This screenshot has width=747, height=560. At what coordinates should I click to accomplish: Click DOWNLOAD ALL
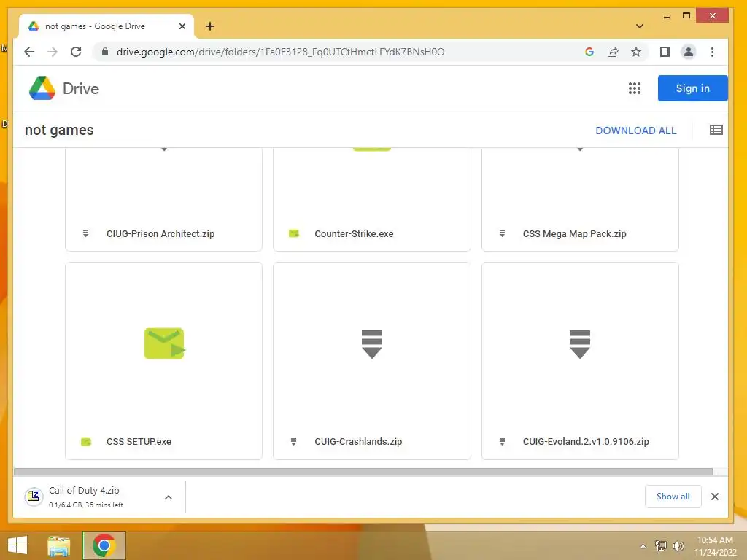click(635, 131)
